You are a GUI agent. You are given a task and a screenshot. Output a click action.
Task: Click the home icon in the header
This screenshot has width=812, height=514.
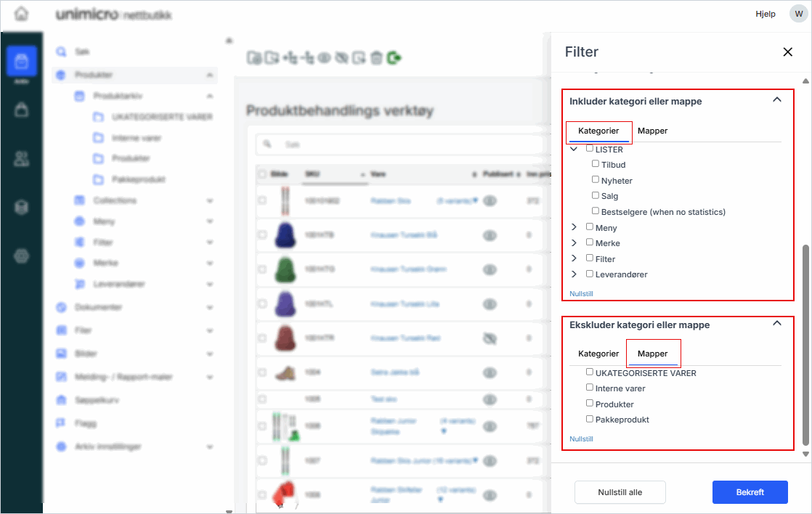point(22,15)
